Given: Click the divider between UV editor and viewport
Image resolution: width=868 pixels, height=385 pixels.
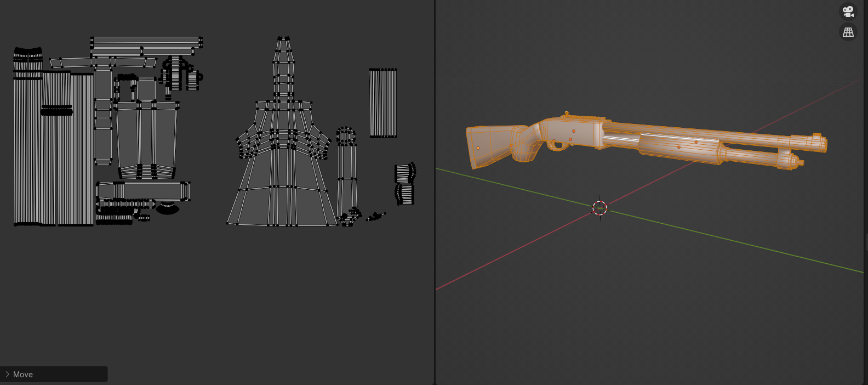Looking at the screenshot, I should pos(435,192).
